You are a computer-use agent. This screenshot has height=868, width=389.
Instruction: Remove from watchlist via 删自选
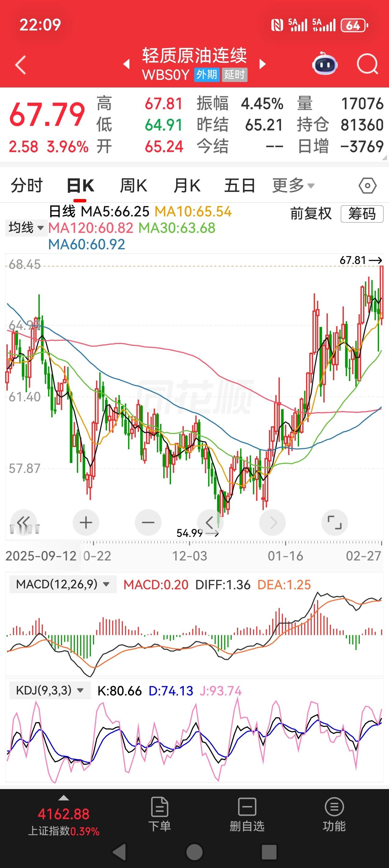[247, 814]
